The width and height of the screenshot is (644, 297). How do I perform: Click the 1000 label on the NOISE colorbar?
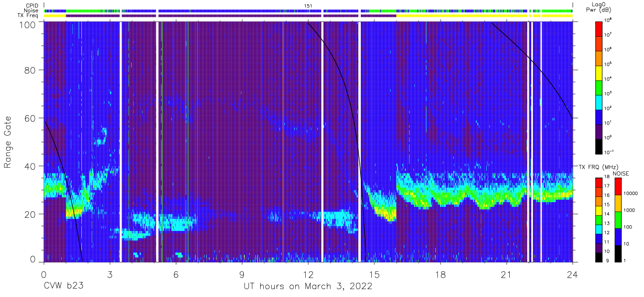pyautogui.click(x=630, y=211)
